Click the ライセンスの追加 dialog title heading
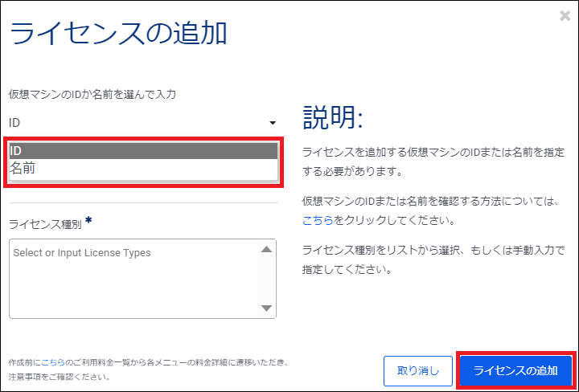This screenshot has height=392, width=579. coord(118,34)
